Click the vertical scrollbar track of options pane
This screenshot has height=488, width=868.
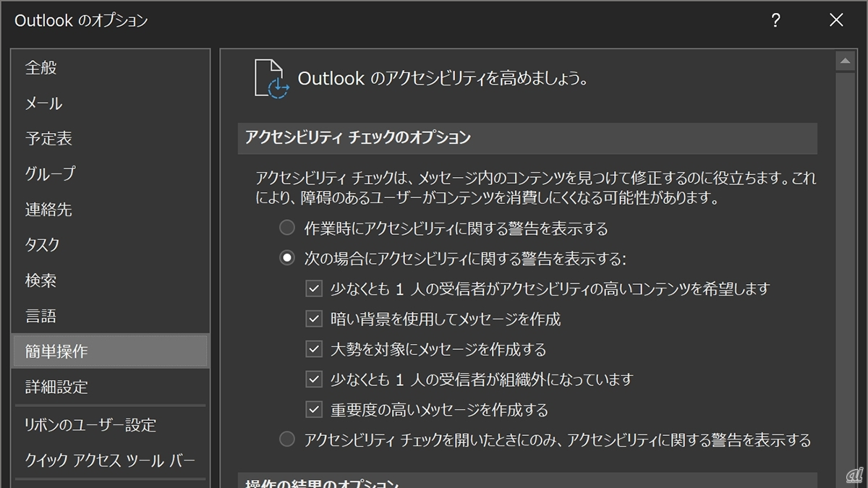846,279
